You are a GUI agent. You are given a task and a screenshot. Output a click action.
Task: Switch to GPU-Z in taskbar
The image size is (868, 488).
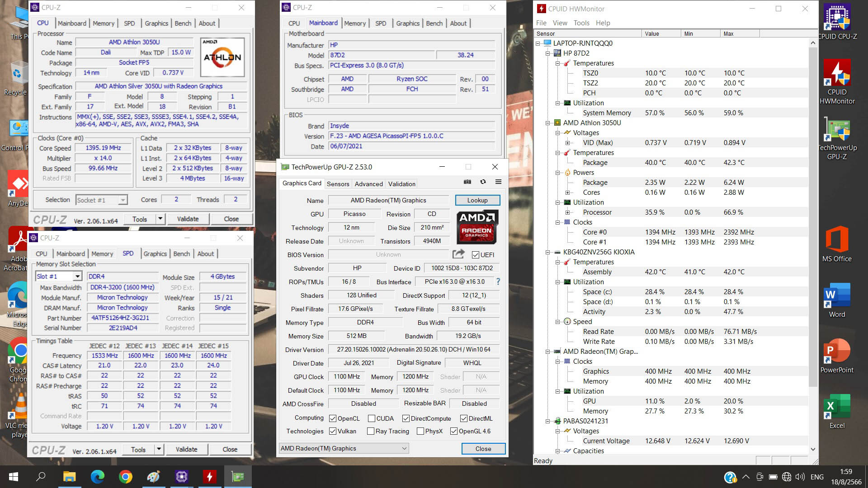(238, 477)
